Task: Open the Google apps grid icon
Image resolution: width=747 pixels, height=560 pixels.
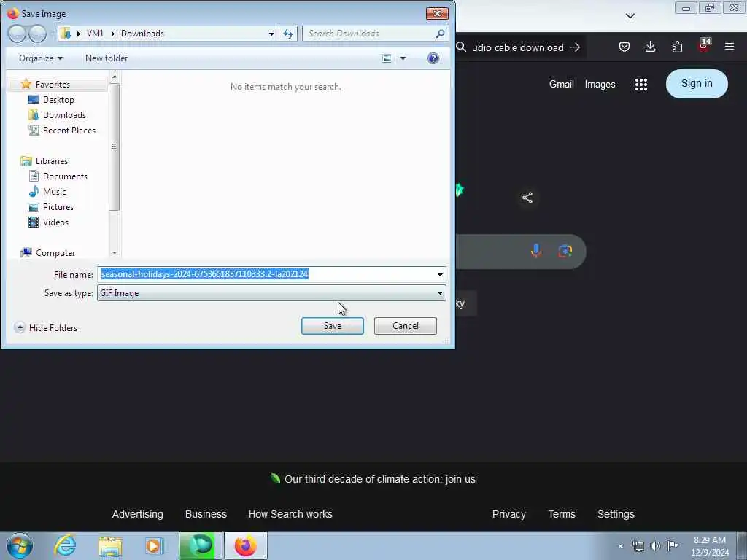Action: point(640,85)
